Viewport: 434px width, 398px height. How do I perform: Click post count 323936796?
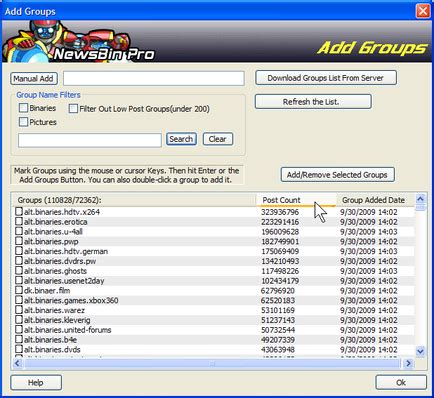tap(280, 212)
